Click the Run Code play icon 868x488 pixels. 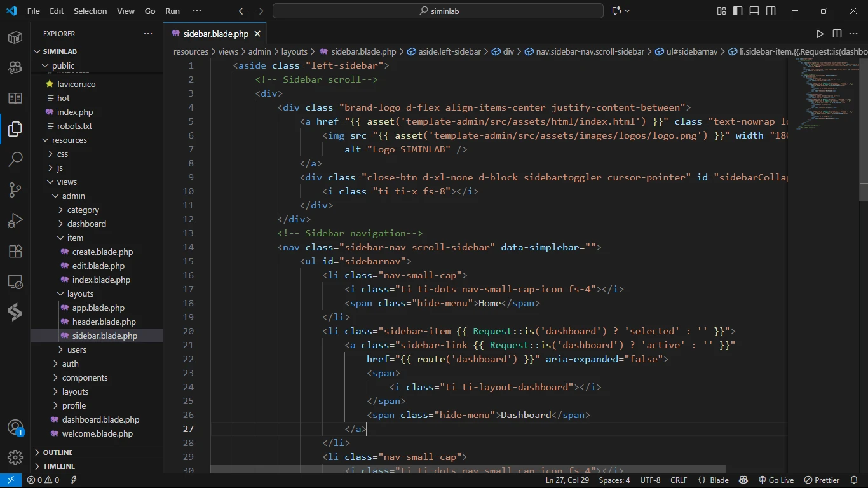tap(820, 34)
